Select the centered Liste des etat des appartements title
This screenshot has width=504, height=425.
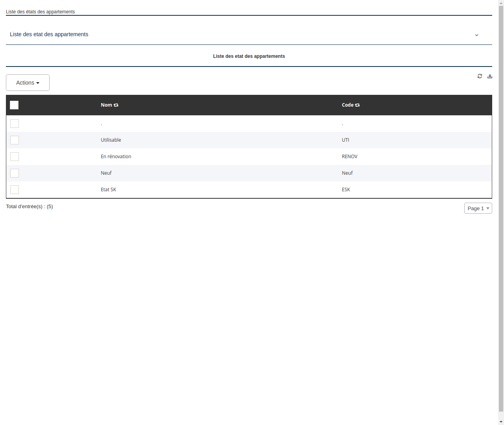tap(249, 56)
